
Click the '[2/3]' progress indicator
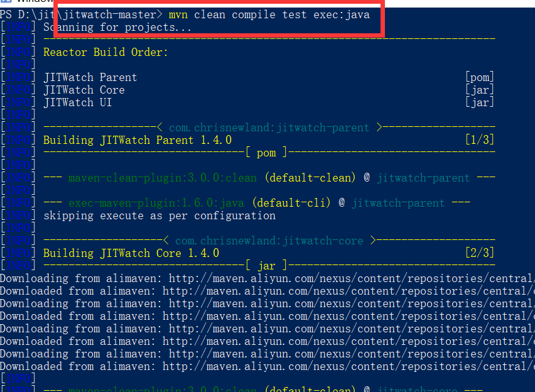(x=480, y=253)
